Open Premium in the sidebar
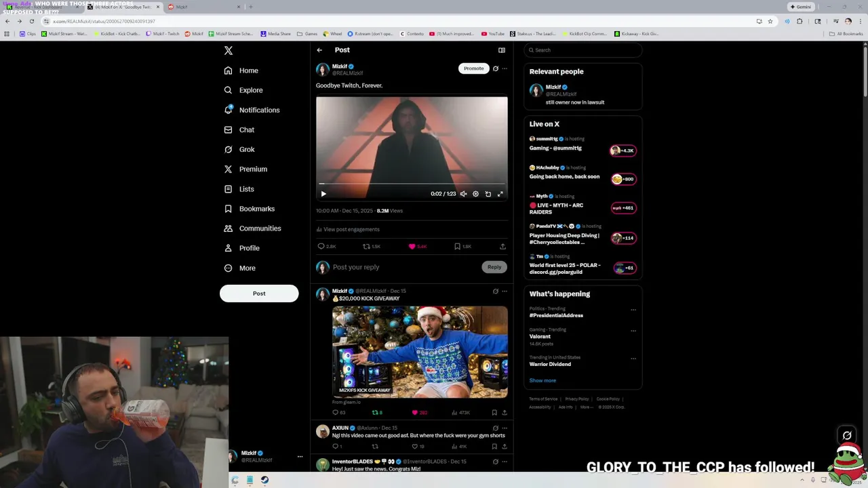 (245, 169)
